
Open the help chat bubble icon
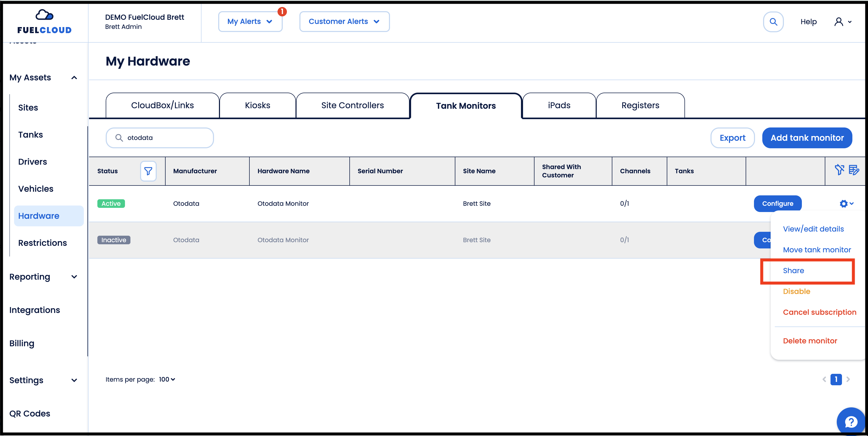click(x=851, y=421)
